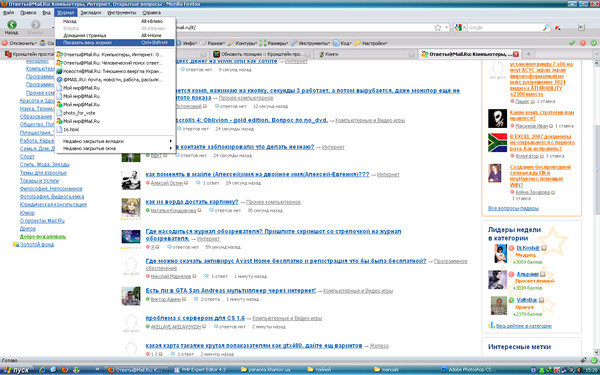Switch to the Обновить позицию tab
Viewport: 600px width, 375px height.
[x=261, y=54]
